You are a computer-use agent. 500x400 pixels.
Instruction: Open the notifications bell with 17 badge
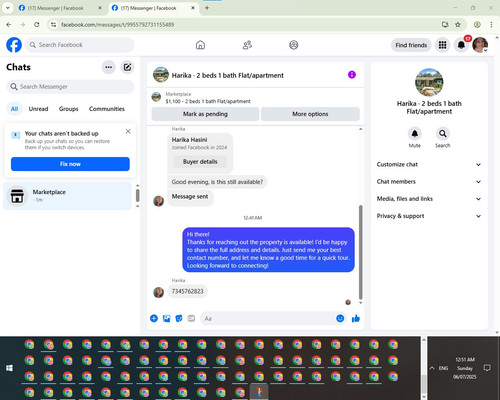461,45
